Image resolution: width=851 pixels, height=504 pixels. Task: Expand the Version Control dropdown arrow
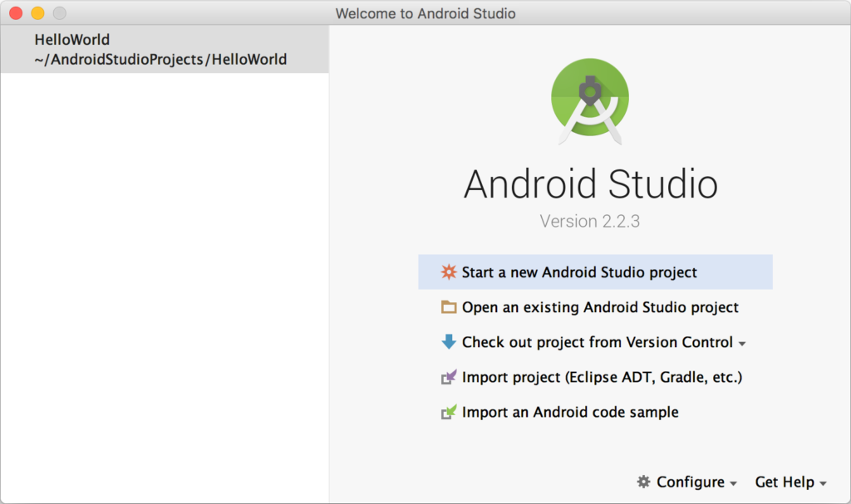(742, 344)
